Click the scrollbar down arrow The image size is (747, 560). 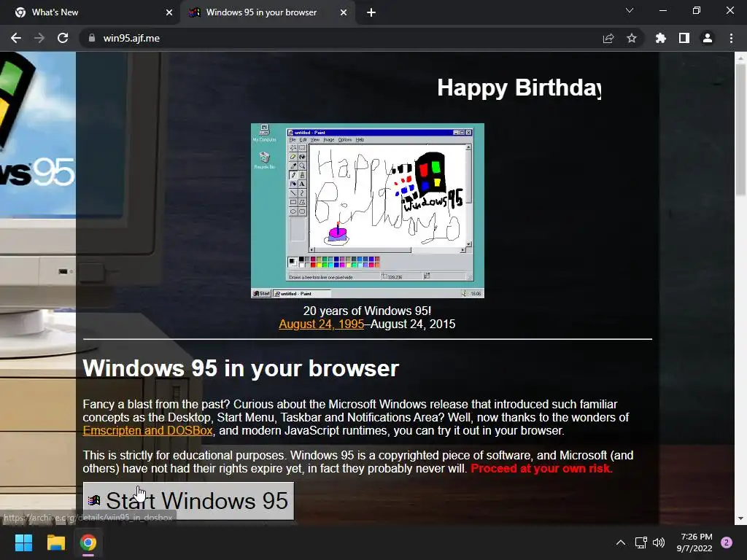pos(740,518)
